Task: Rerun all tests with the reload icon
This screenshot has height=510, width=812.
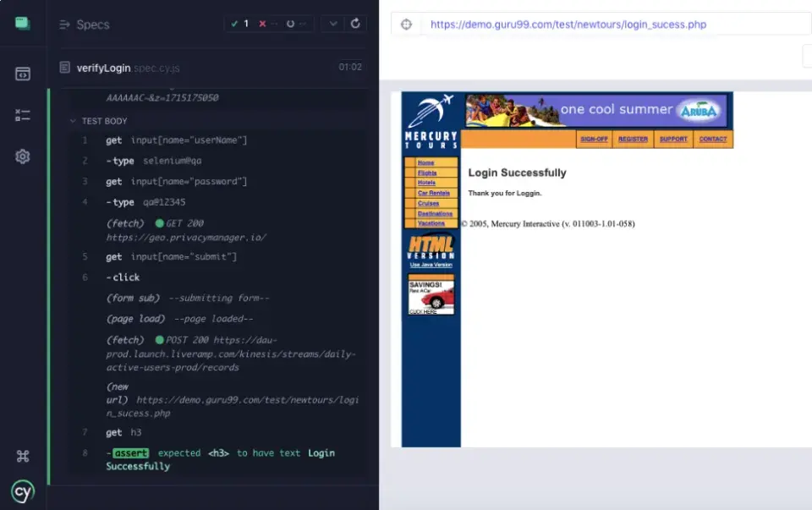Action: pyautogui.click(x=355, y=24)
